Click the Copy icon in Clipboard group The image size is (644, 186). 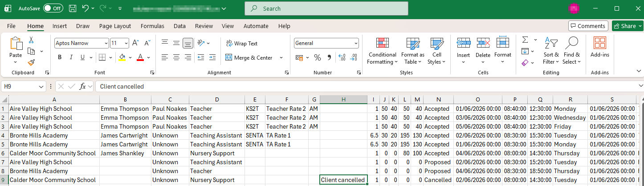(31, 51)
